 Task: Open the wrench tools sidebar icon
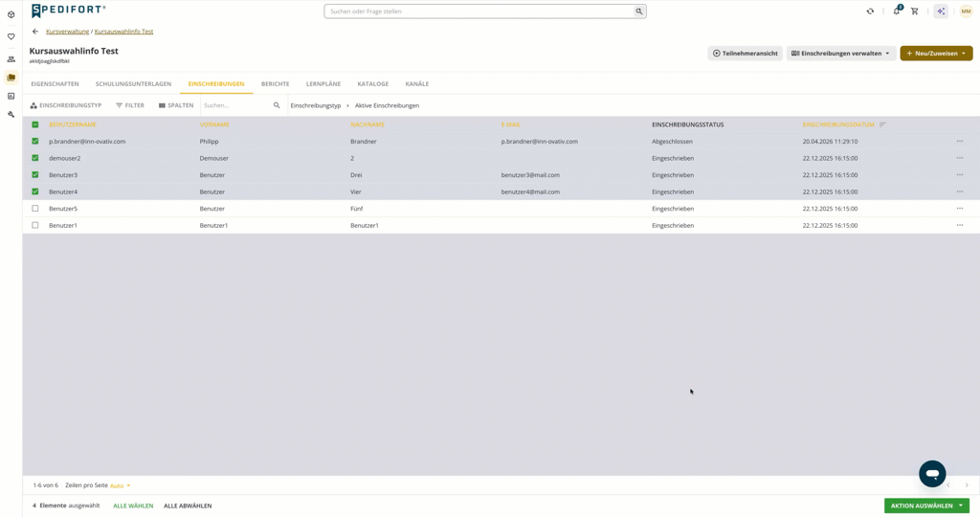click(11, 114)
